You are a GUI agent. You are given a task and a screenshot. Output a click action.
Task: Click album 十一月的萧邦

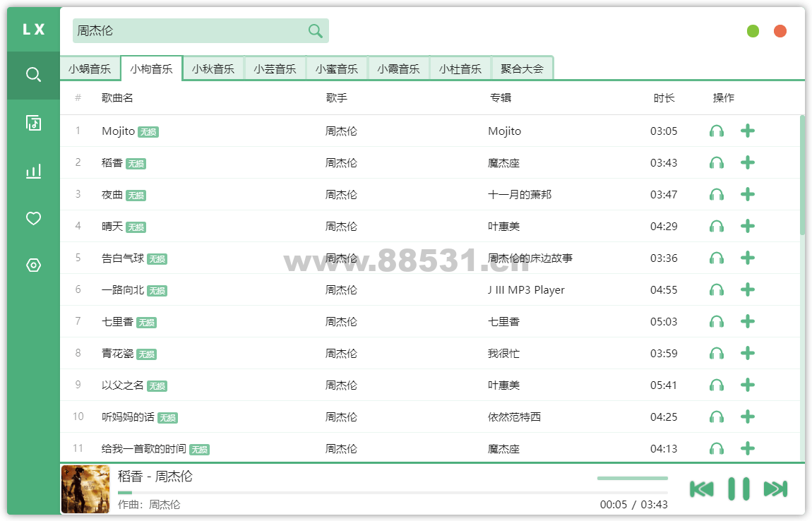pyautogui.click(x=520, y=195)
